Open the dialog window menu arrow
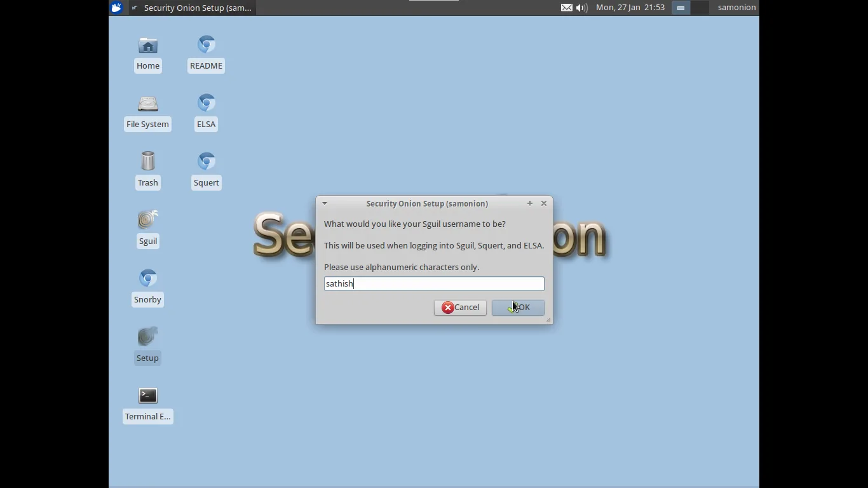The width and height of the screenshot is (868, 488). tap(325, 203)
